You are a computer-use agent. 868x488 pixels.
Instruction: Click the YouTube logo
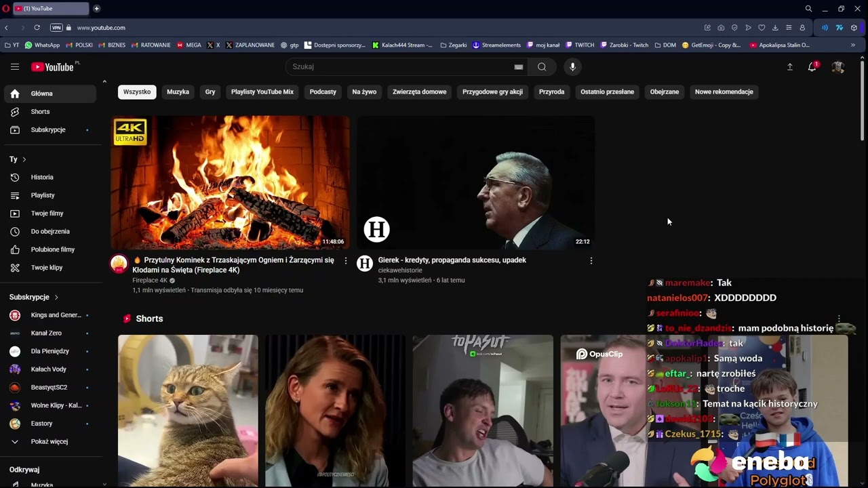click(52, 66)
